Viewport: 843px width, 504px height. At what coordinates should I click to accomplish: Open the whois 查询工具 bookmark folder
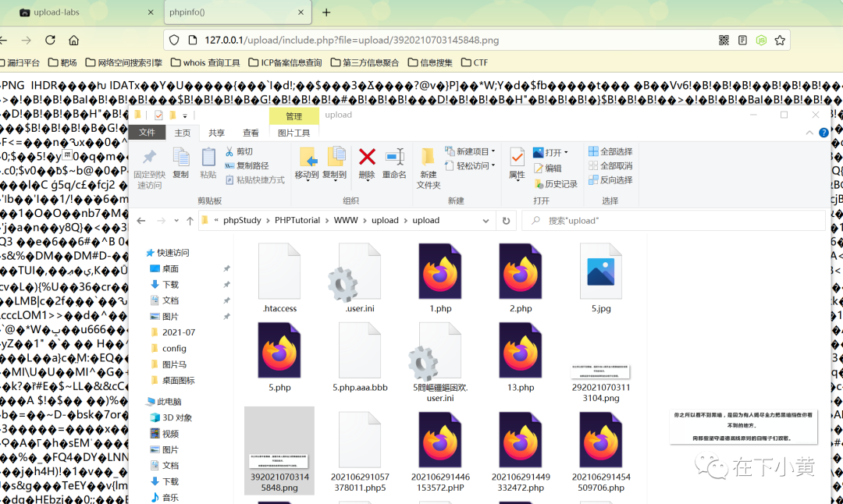(x=205, y=63)
